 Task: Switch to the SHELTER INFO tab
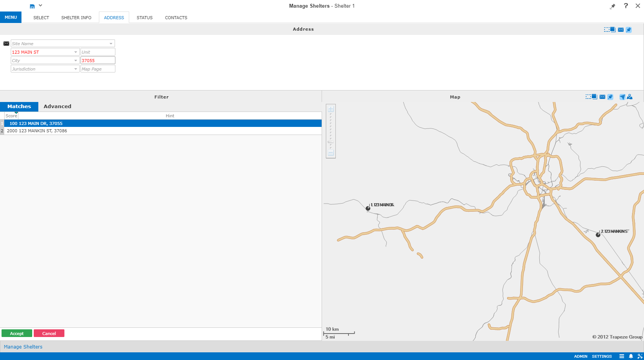76,18
